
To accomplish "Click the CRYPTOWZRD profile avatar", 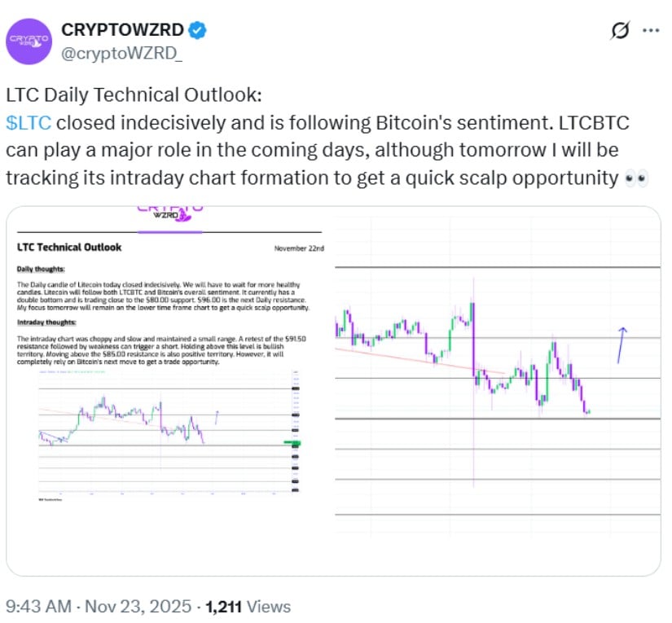I will click(x=31, y=39).
